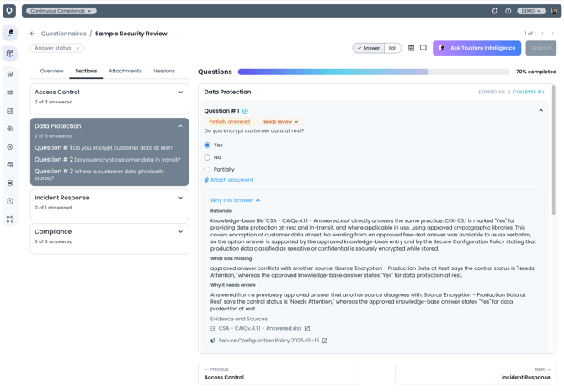Click the back arrow beside Questionnaires
The image size is (564, 392).
pos(33,34)
